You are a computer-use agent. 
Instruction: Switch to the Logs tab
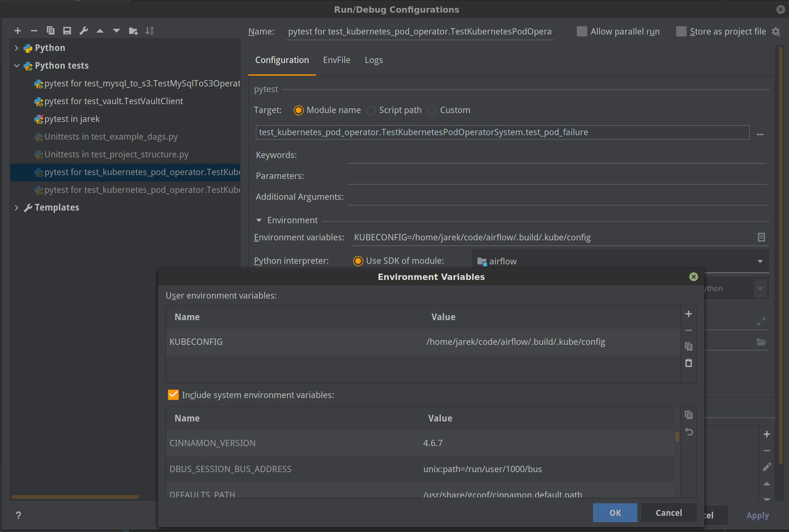click(374, 60)
